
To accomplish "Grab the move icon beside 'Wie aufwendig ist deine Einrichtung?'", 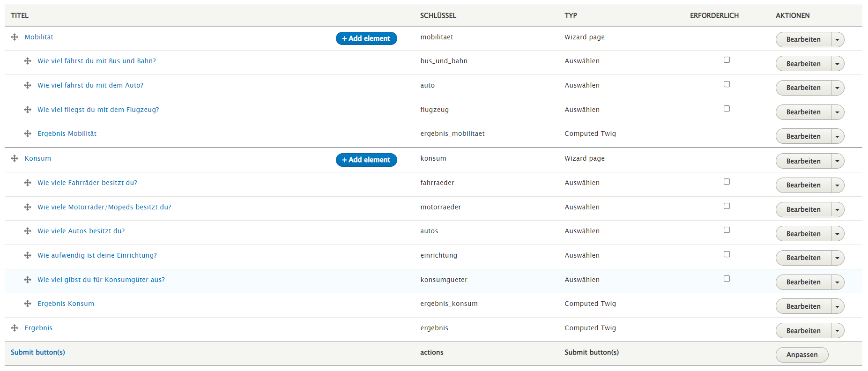I will point(28,255).
